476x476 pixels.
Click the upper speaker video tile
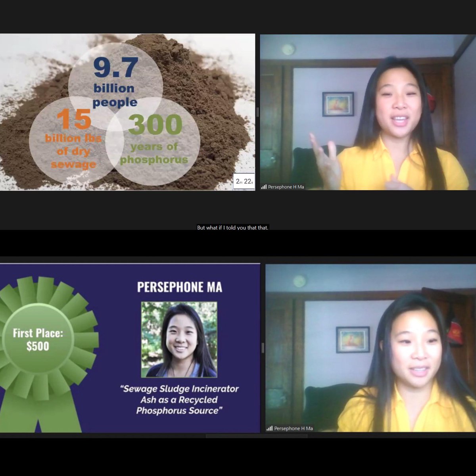368,112
